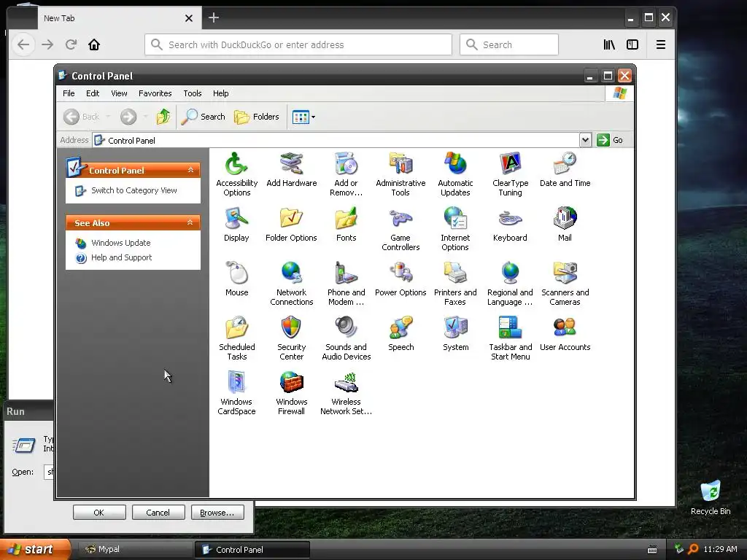The width and height of the screenshot is (747, 560).
Task: Click the Go button beside address bar
Action: [611, 140]
